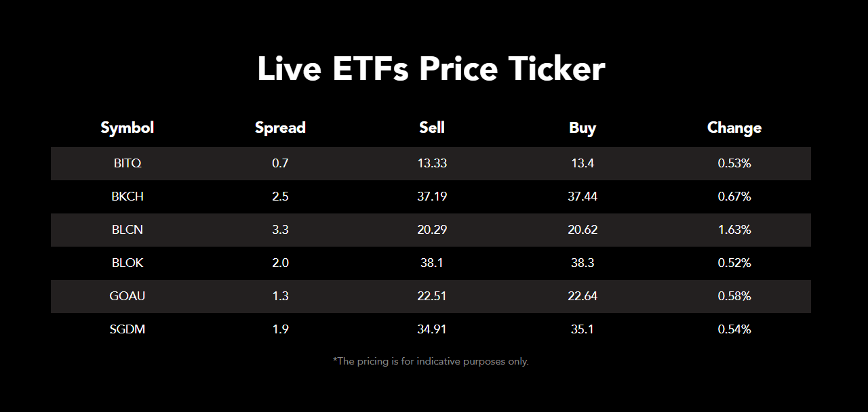This screenshot has height=412, width=868.
Task: Click SGDM sell price 34.91
Action: point(432,329)
